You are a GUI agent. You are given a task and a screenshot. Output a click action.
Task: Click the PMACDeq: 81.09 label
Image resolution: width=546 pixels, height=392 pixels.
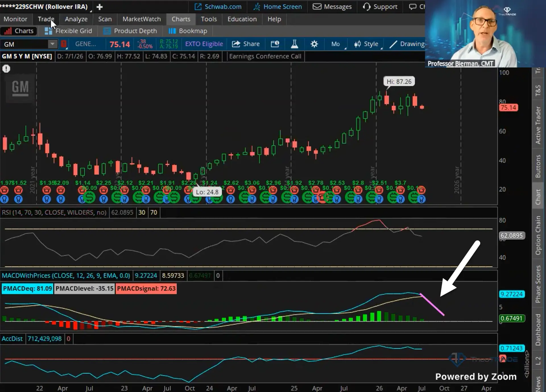27,289
